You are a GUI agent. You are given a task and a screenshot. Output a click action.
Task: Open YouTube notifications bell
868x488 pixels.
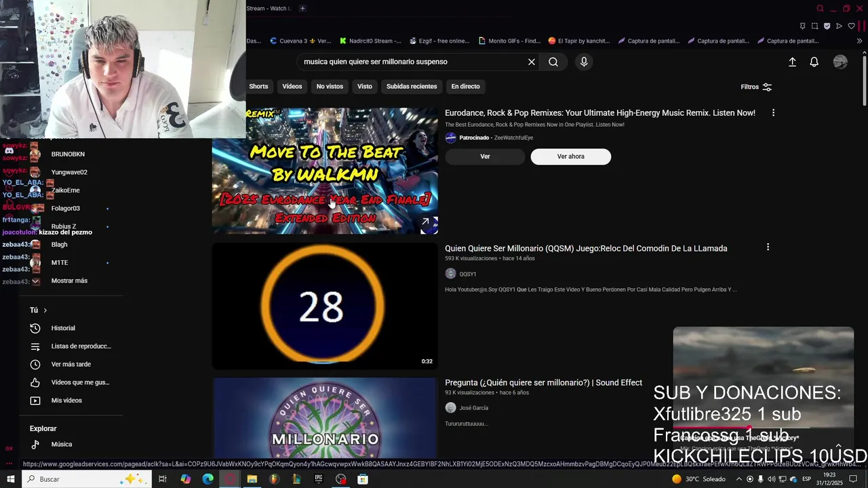[814, 62]
